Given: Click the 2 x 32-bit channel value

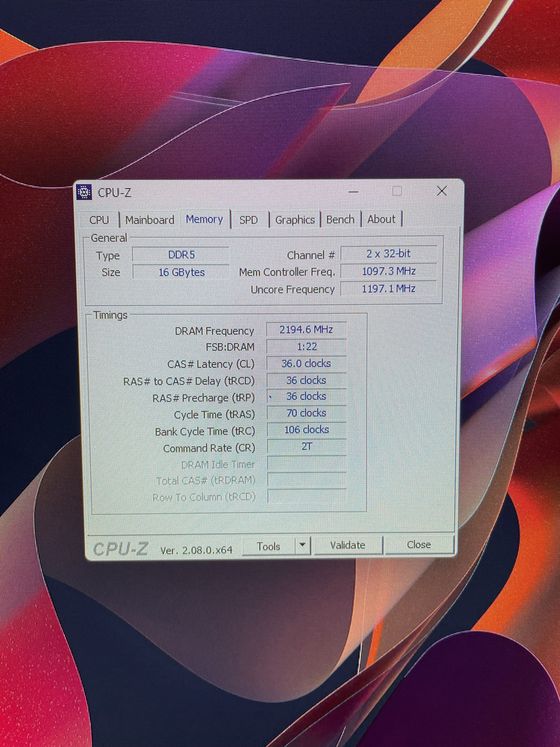Looking at the screenshot, I should pos(389,254).
